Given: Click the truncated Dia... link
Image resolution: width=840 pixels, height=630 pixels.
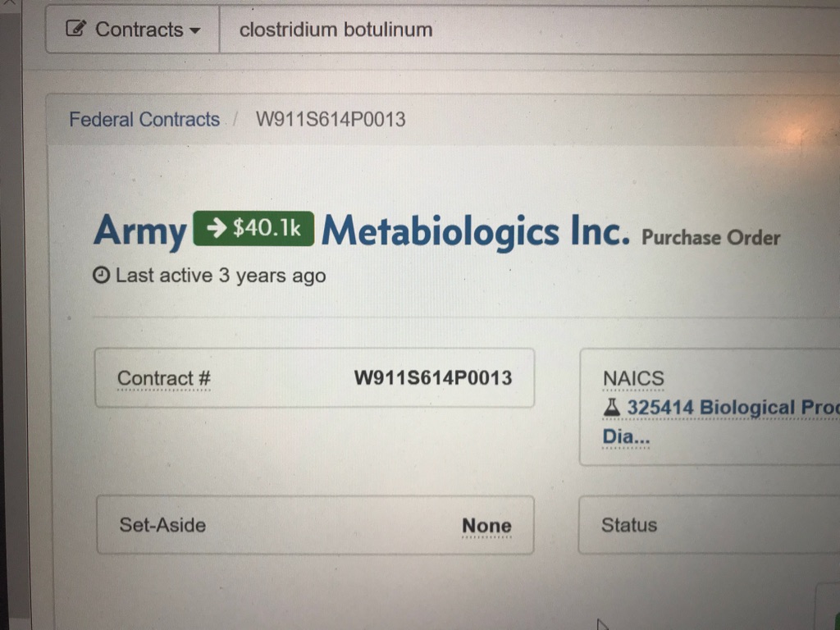Looking at the screenshot, I should click(626, 436).
